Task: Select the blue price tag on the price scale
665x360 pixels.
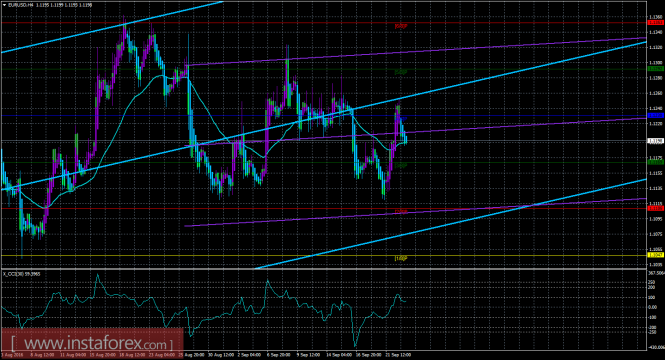Action: (656, 115)
